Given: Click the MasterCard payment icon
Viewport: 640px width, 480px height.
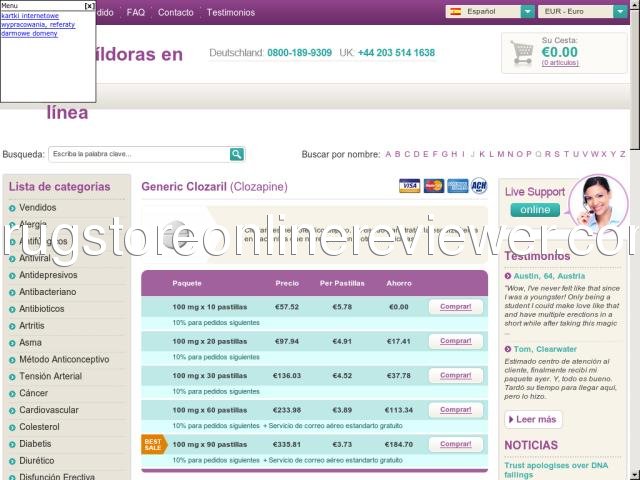Looking at the screenshot, I should coord(433,186).
